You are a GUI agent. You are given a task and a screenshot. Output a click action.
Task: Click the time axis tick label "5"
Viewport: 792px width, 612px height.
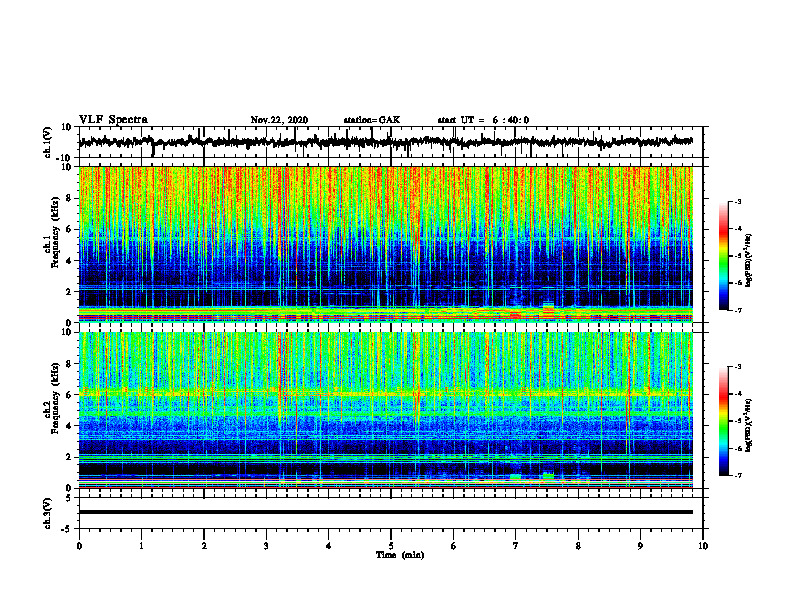391,546
